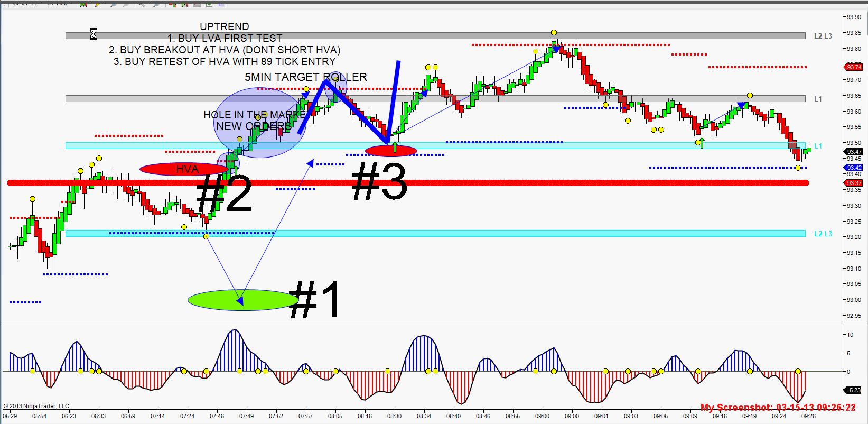This screenshot has width=868, height=424.
Task: Select the blue arrowhead inside the green ellipse
Action: point(240,301)
